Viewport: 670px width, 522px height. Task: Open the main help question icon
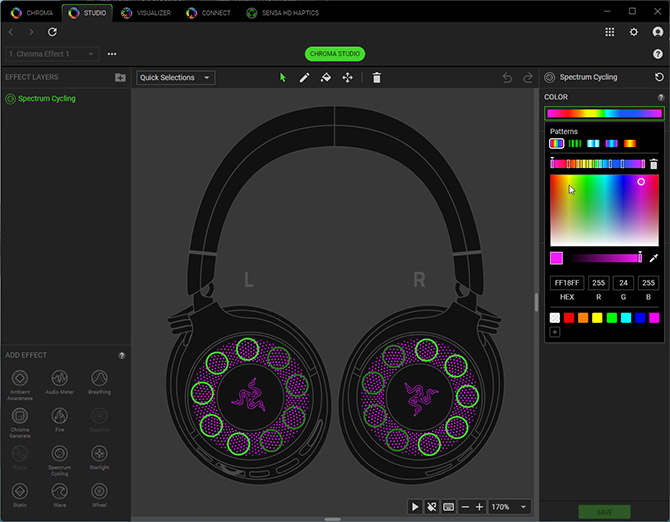click(658, 54)
